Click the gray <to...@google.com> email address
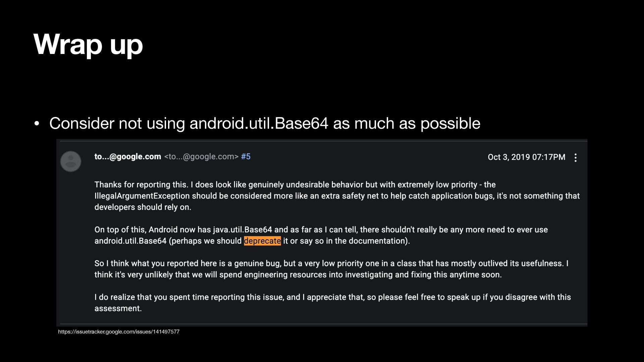644x362 pixels. tap(201, 157)
